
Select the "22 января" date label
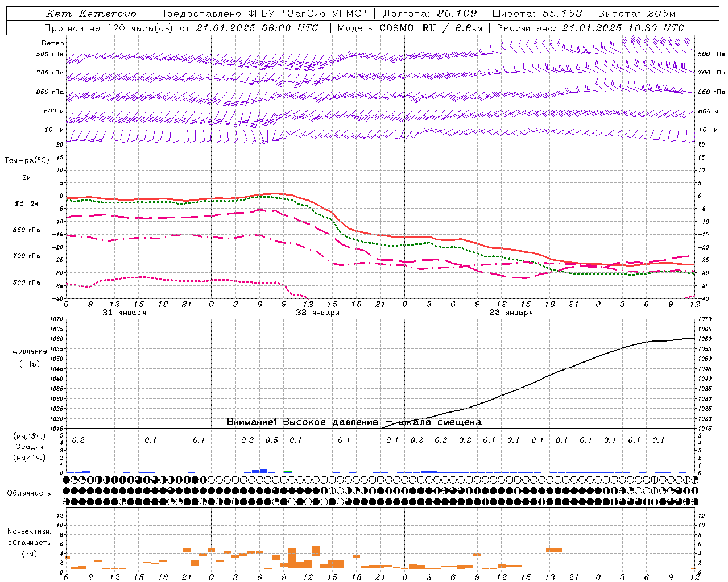(317, 313)
